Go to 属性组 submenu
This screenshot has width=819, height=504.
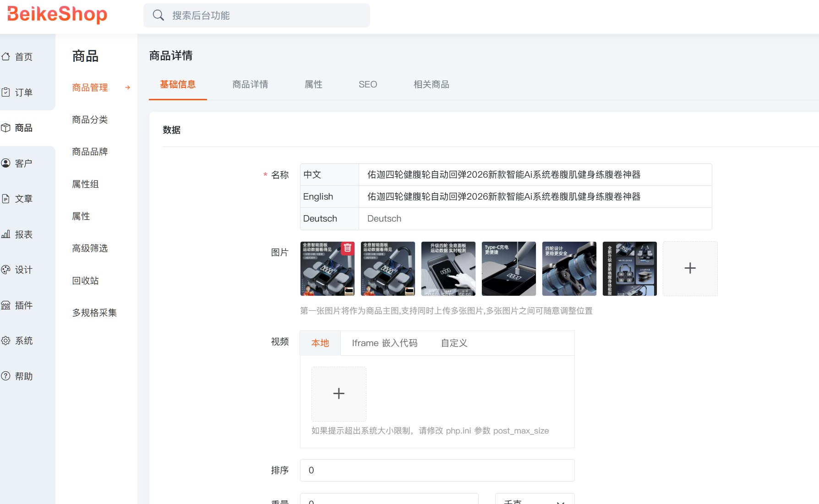point(85,184)
